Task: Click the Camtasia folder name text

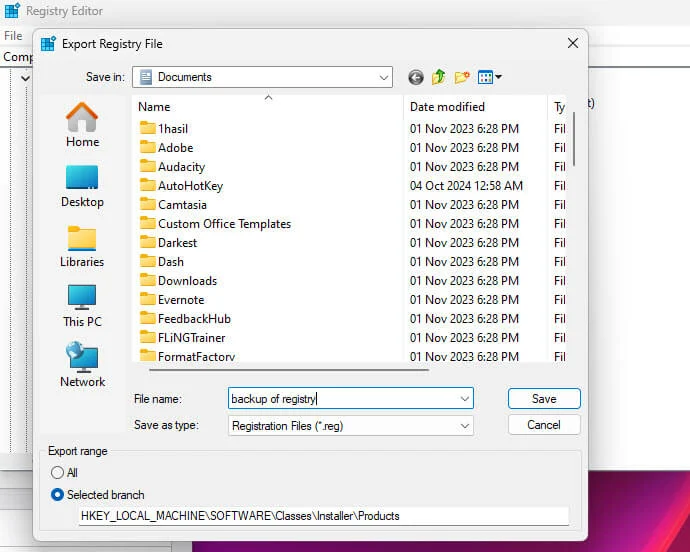Action: tap(182, 205)
